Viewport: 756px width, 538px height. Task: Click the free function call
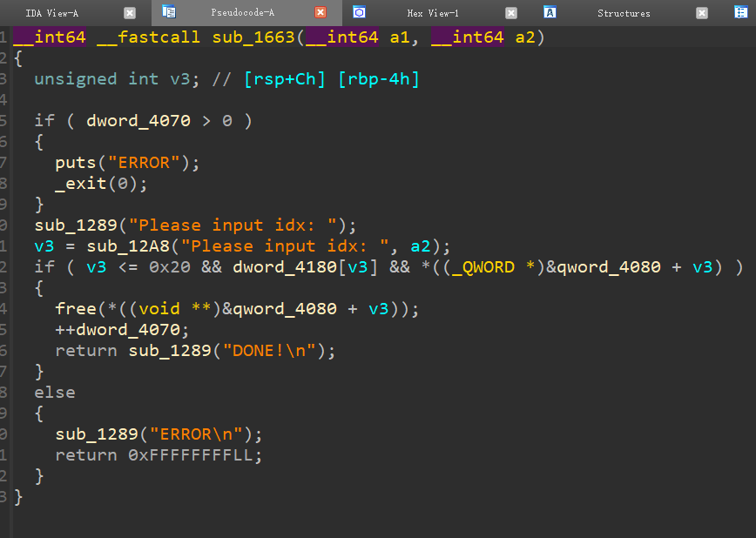[76, 309]
